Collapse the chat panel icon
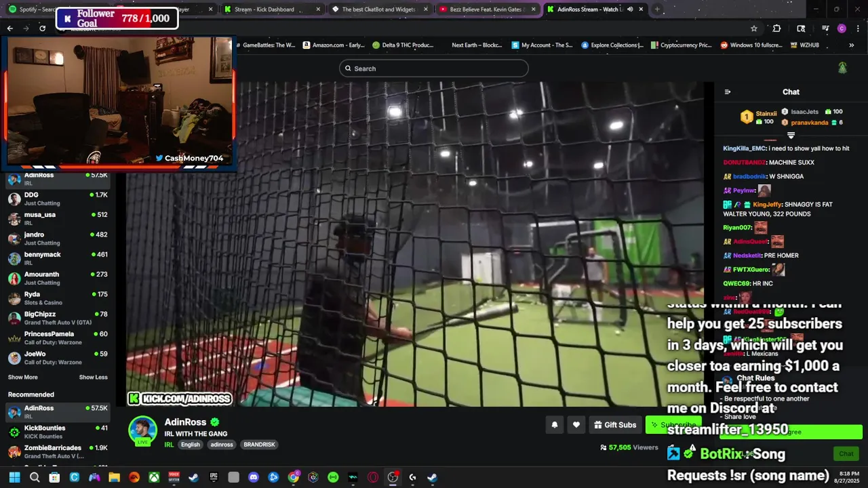 (x=728, y=92)
